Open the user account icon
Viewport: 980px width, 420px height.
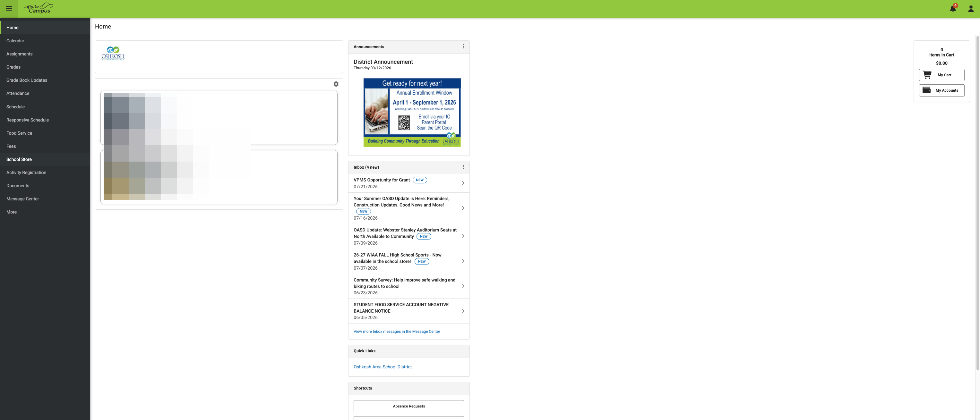tap(970, 9)
